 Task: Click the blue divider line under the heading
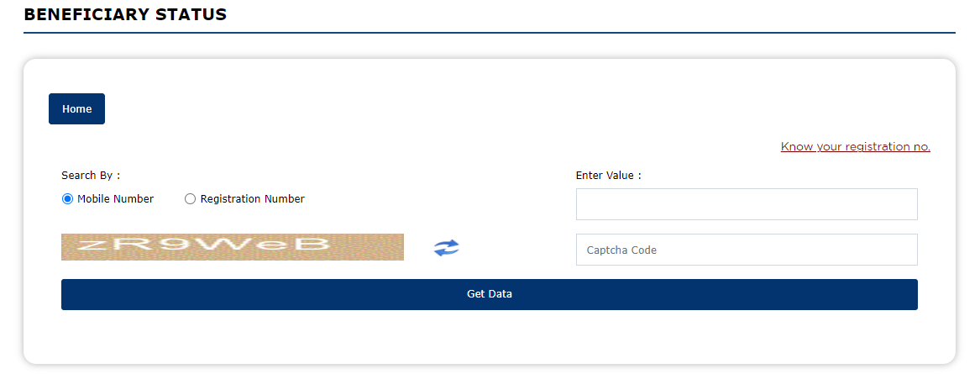tap(490, 33)
